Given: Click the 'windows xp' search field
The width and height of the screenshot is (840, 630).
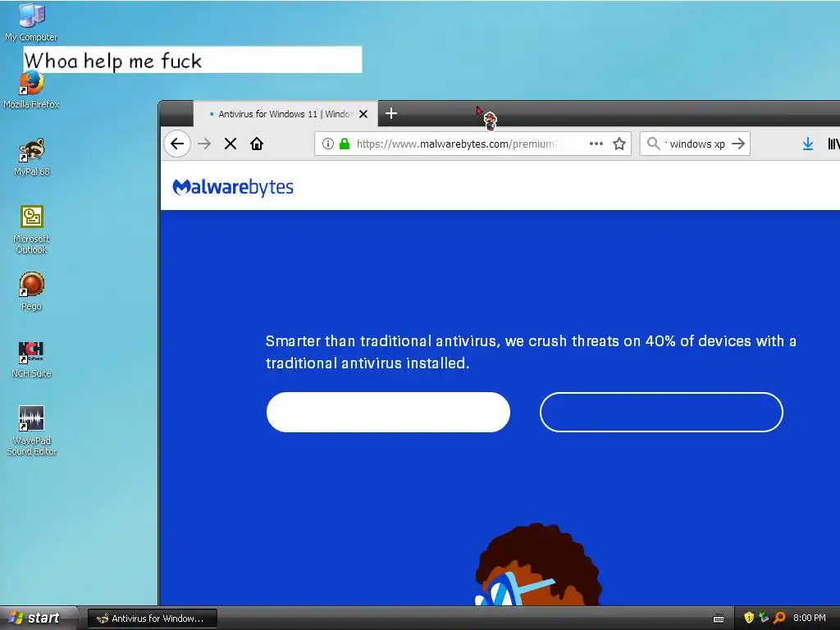Looking at the screenshot, I should [x=696, y=144].
